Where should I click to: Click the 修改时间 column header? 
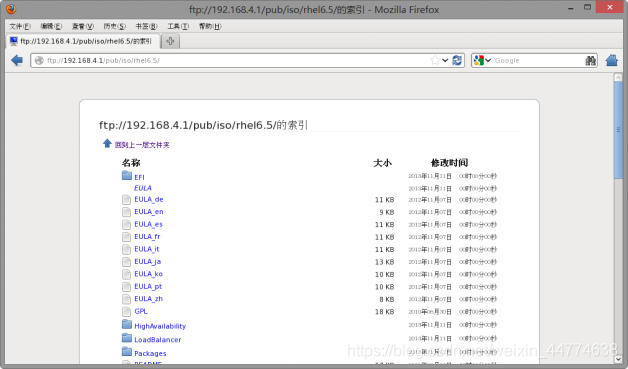coord(449,163)
